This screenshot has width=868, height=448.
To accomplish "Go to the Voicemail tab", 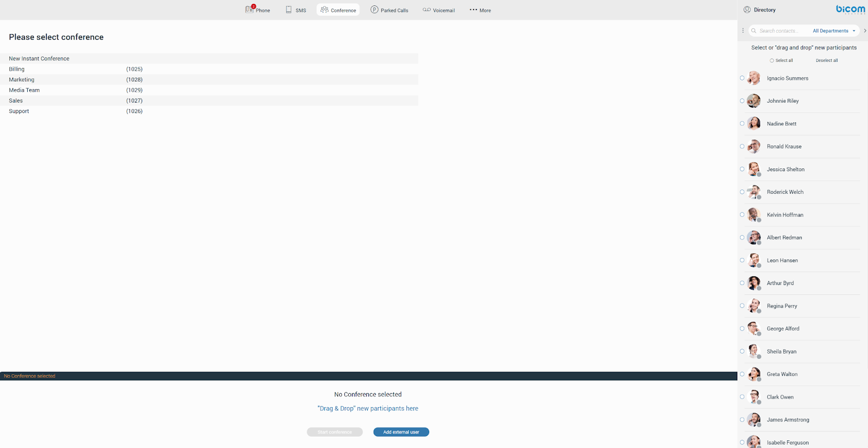I will pos(439,10).
